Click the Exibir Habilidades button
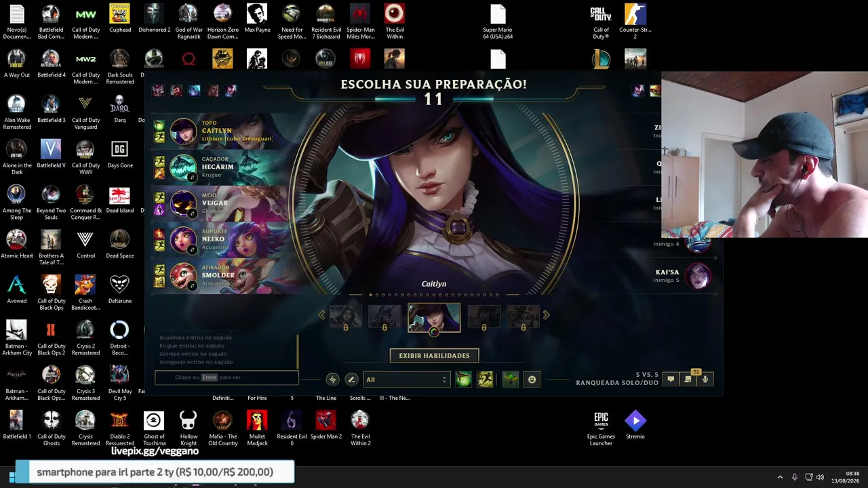The height and width of the screenshot is (488, 868). (434, 356)
